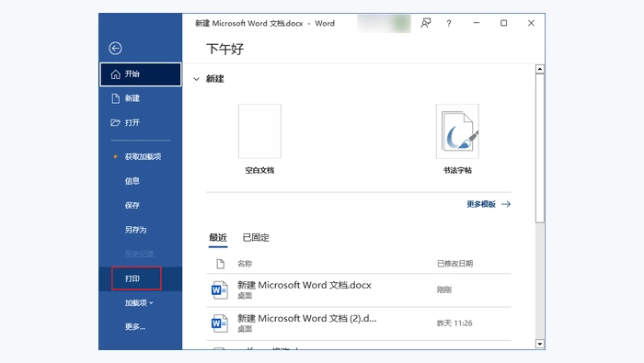
Task: Click 更多... at the sidebar bottom
Action: tap(135, 327)
